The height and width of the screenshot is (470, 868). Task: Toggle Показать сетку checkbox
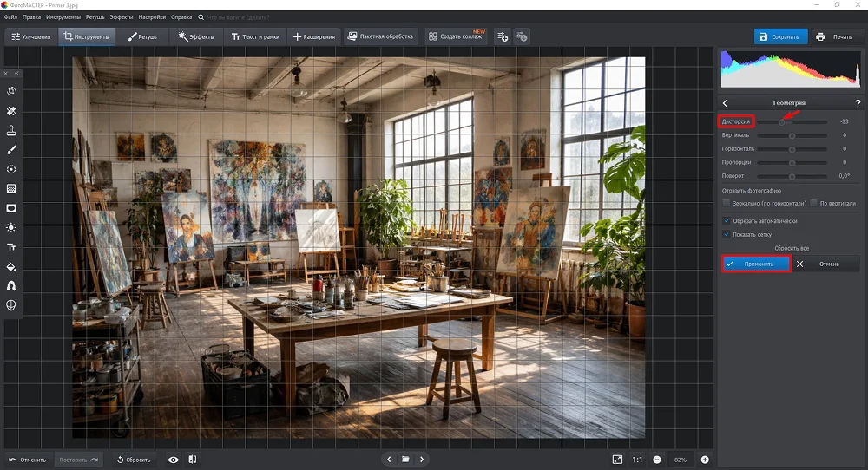[x=726, y=234]
